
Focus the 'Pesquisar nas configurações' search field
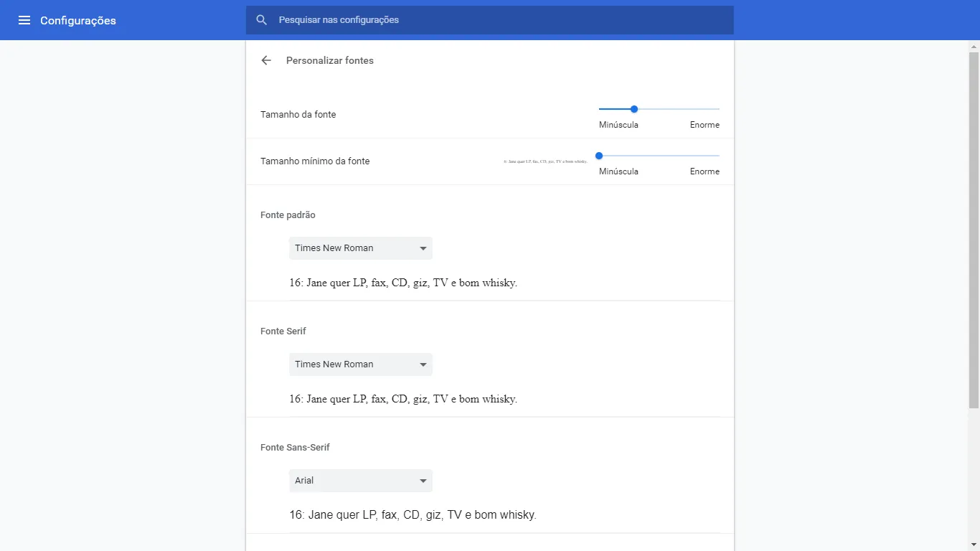pyautogui.click(x=495, y=20)
